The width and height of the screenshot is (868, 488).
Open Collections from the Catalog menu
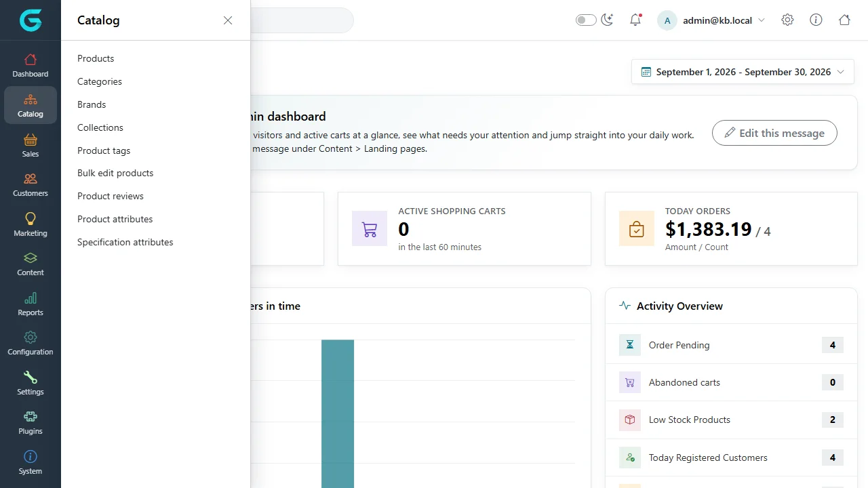[100, 127]
